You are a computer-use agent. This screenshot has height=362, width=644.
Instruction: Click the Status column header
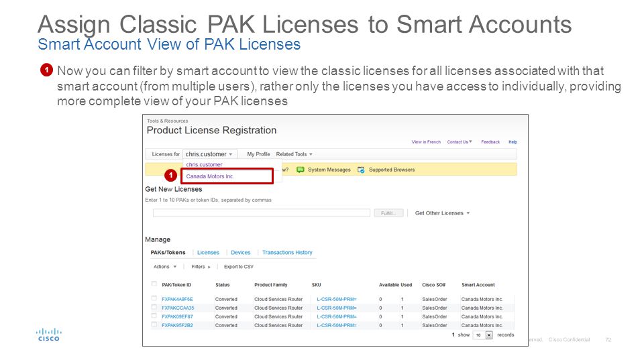tap(223, 285)
